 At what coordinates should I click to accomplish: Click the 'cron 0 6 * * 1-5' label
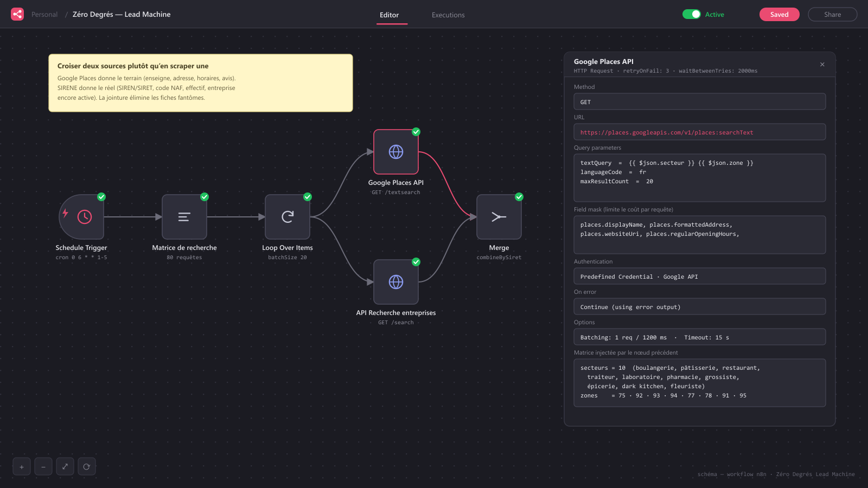pyautogui.click(x=81, y=258)
